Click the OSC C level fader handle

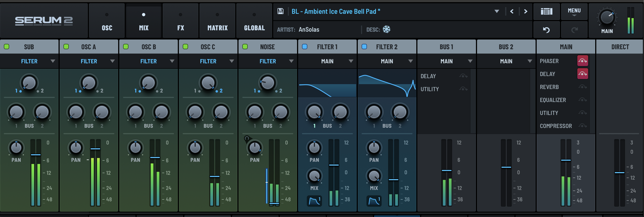coord(215,176)
